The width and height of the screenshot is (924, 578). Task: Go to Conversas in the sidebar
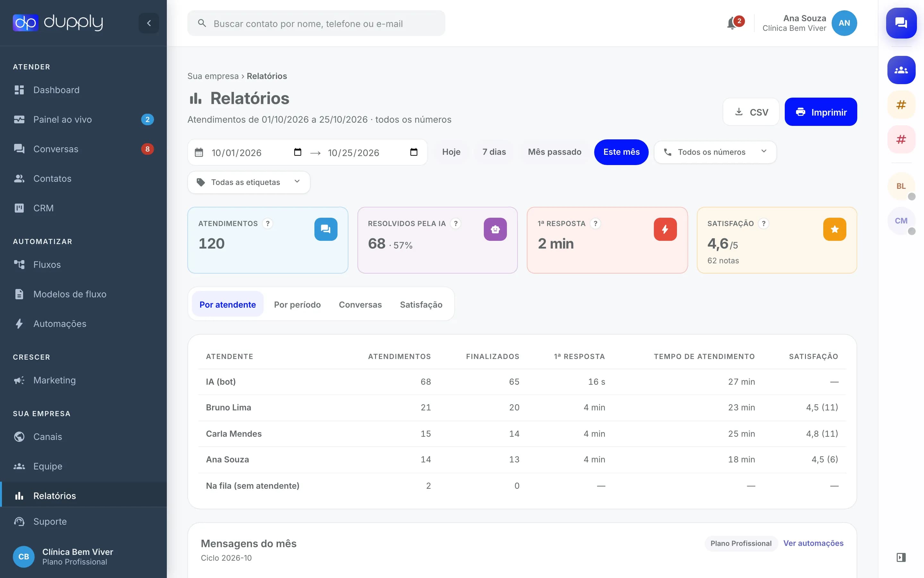tap(84, 149)
